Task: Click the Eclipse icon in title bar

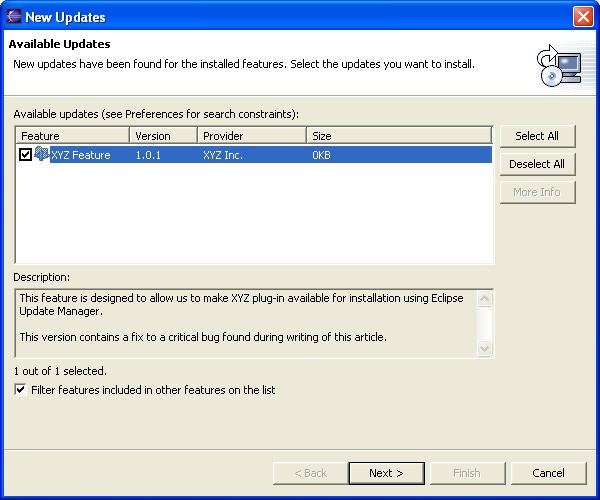Action: pos(14,16)
